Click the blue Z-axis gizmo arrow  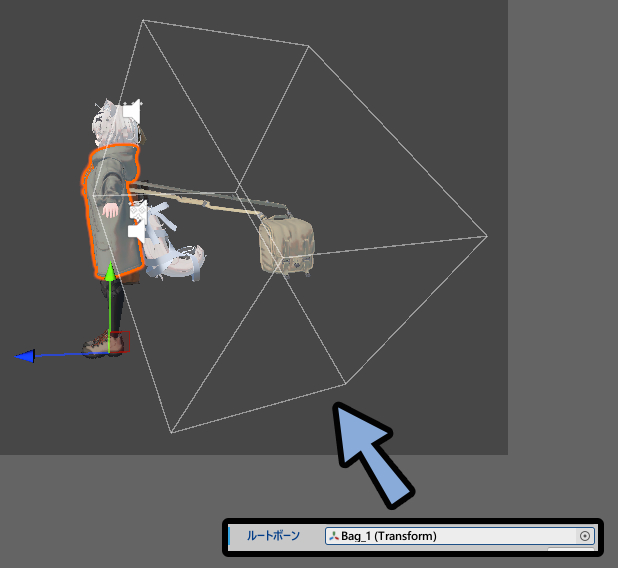[25, 356]
